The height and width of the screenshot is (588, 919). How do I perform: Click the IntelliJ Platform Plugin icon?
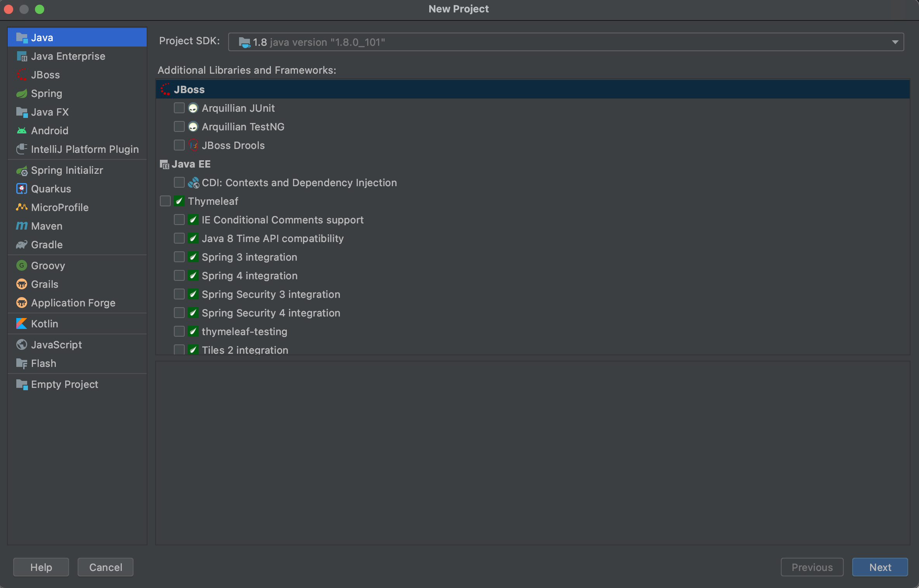[22, 149]
